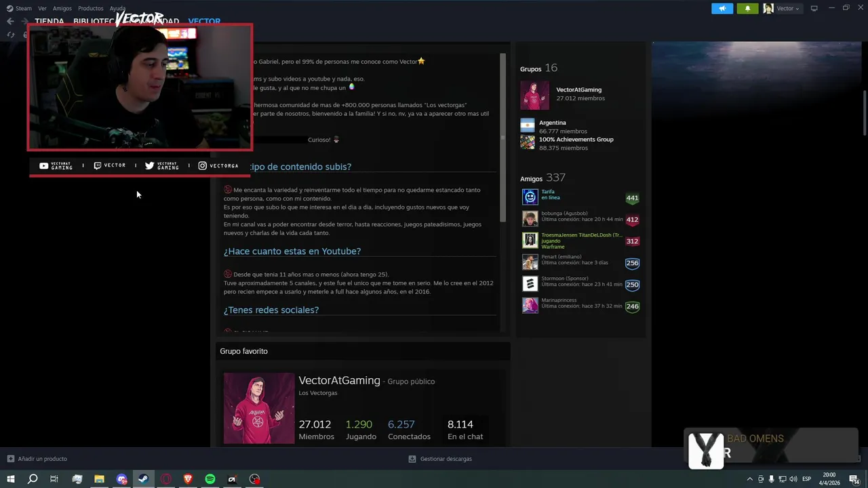Screen dimensions: 868x488
Task: Reload the page with refresh icon
Action: 10,35
